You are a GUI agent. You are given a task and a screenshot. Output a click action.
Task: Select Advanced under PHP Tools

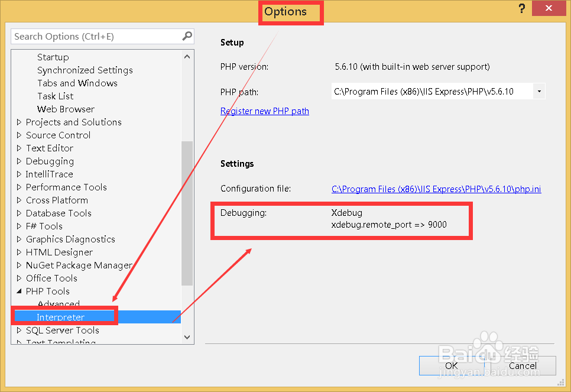click(x=59, y=304)
